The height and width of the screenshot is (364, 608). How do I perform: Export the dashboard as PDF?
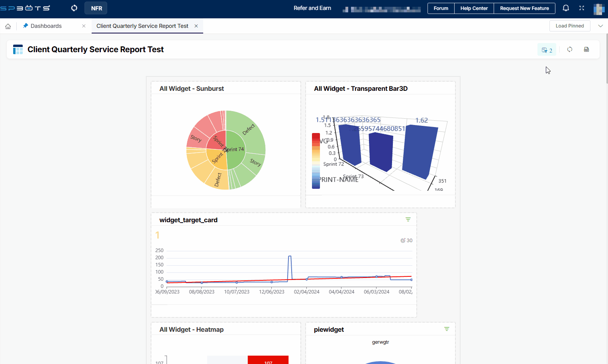click(x=586, y=49)
